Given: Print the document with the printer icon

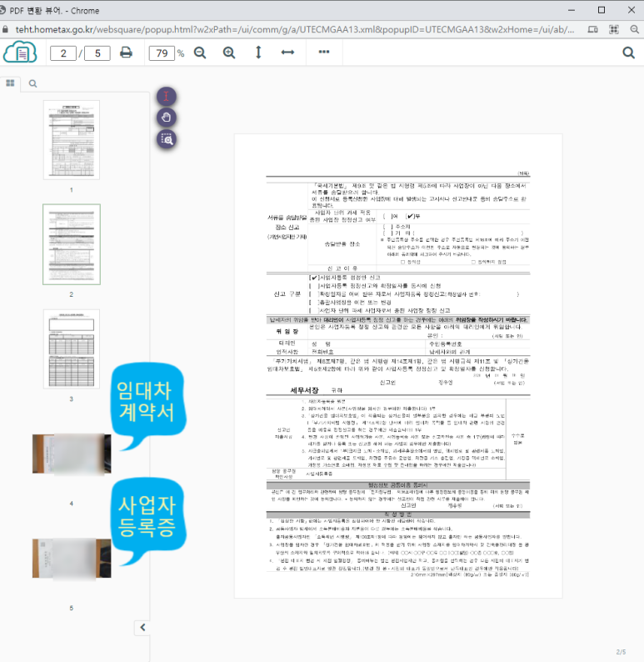Looking at the screenshot, I should pyautogui.click(x=126, y=53).
